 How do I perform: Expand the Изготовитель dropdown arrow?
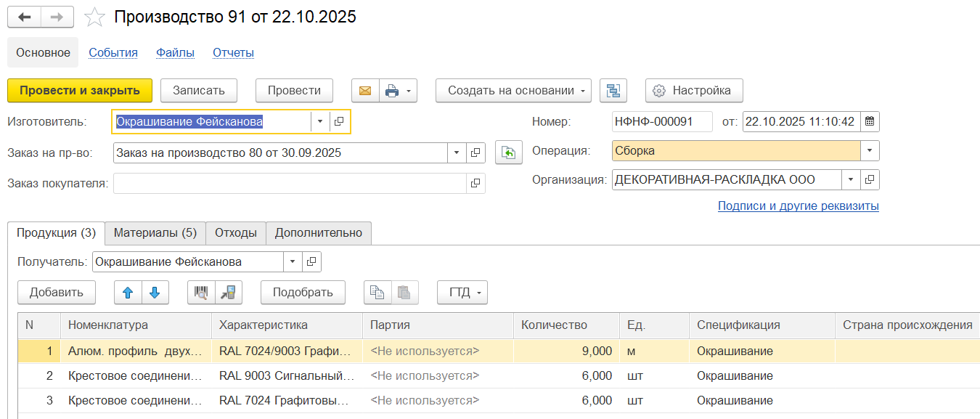point(320,122)
